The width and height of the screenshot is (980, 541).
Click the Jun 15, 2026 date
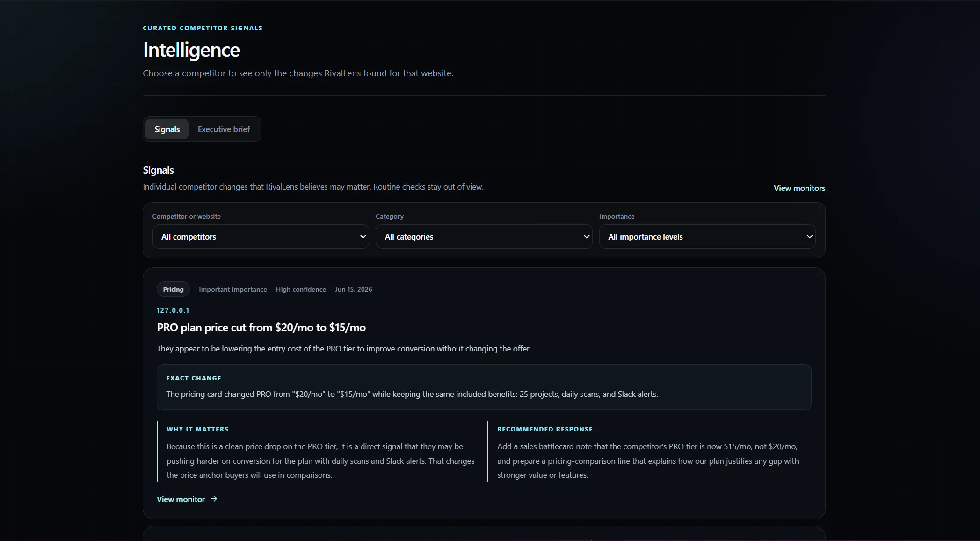click(x=354, y=289)
